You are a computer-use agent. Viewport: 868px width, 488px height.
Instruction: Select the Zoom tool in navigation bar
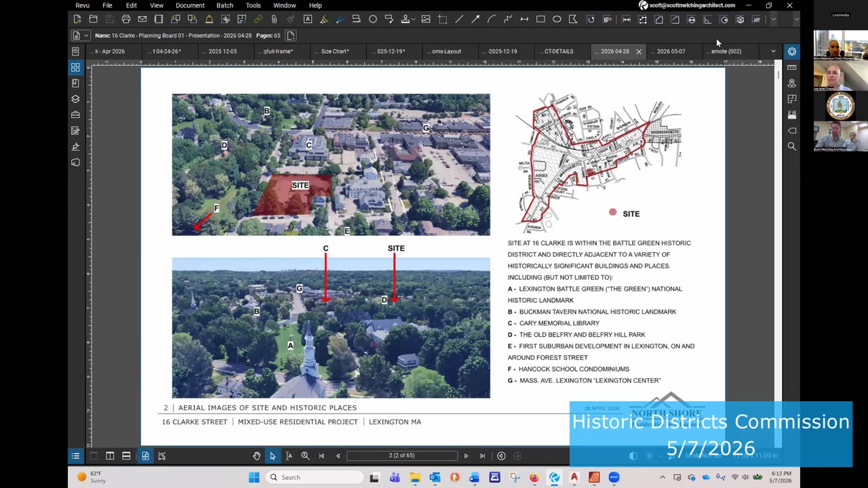pos(305,456)
